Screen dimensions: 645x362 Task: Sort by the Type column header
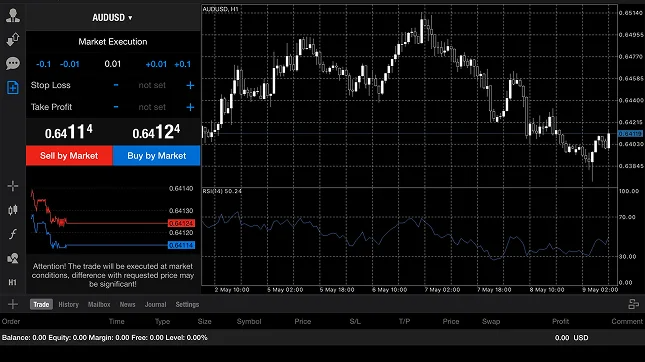tap(162, 321)
